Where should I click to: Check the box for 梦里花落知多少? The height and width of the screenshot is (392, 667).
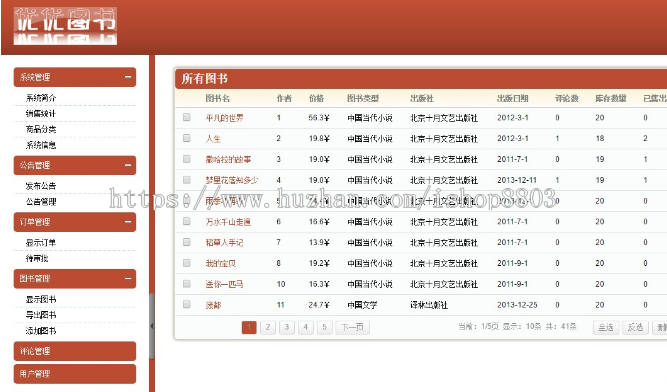tap(186, 179)
